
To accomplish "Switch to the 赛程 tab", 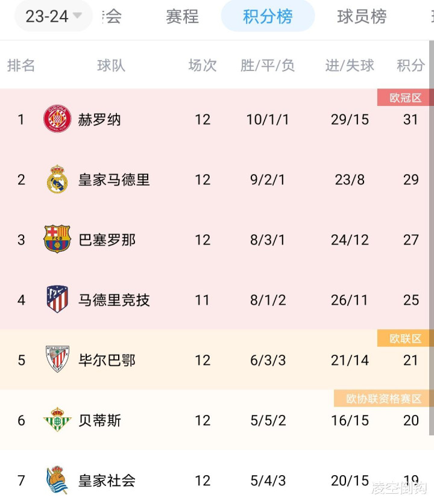I will (182, 16).
